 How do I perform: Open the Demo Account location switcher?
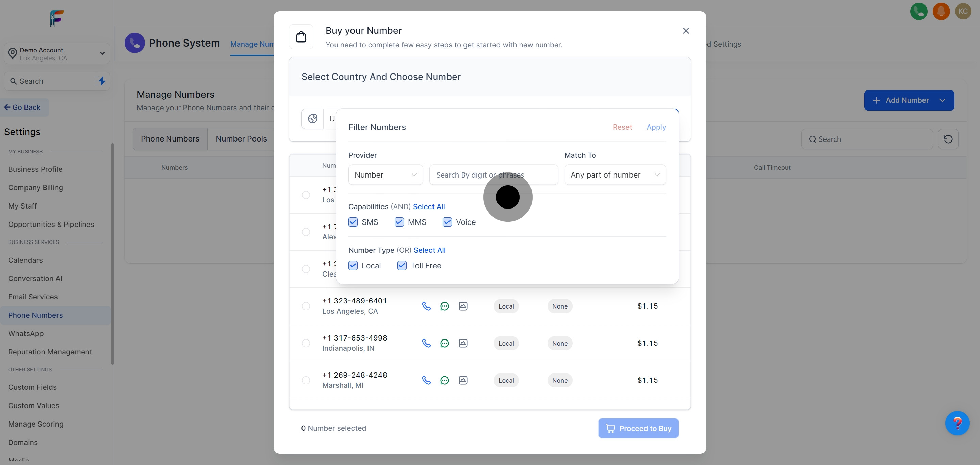57,54
